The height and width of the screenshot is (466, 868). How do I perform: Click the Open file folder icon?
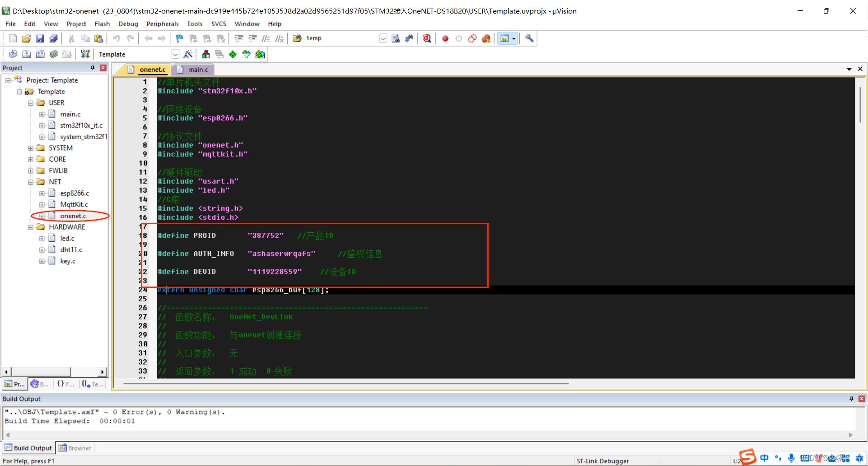(26, 39)
